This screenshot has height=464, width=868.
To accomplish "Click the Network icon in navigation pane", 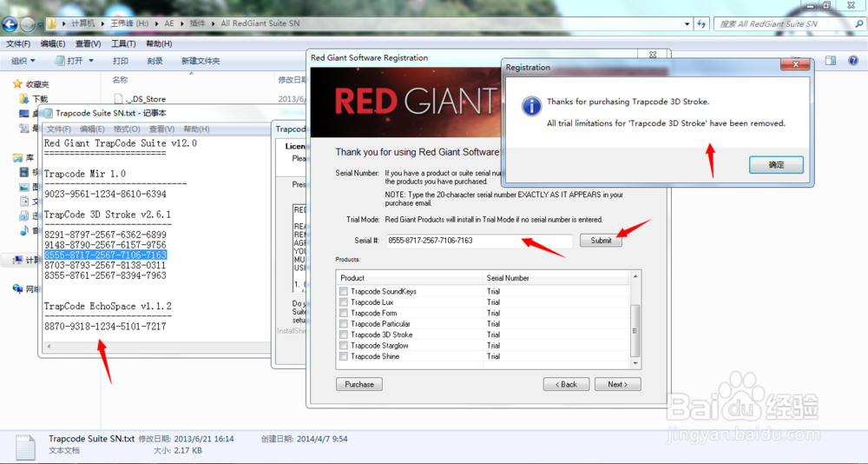I will pos(18,288).
